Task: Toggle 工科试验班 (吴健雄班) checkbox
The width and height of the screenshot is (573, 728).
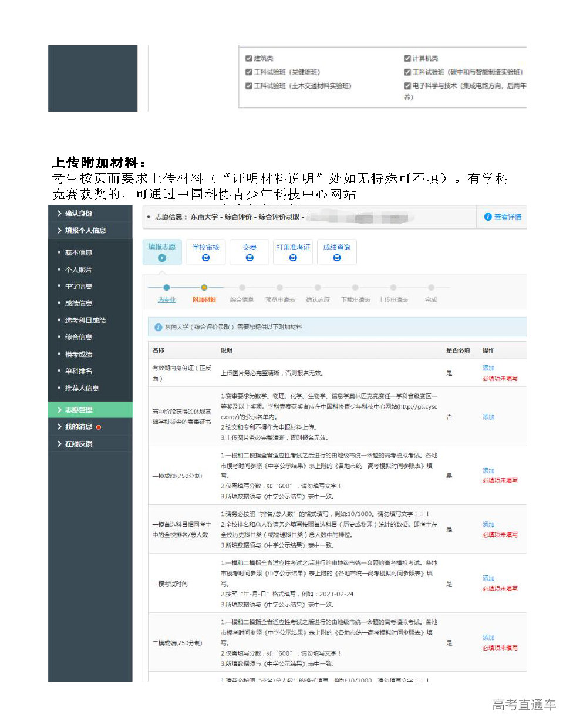Action: (x=249, y=72)
